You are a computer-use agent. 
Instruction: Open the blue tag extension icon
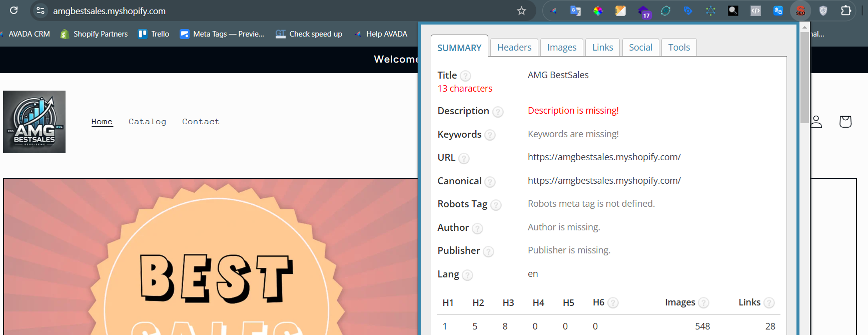[688, 11]
